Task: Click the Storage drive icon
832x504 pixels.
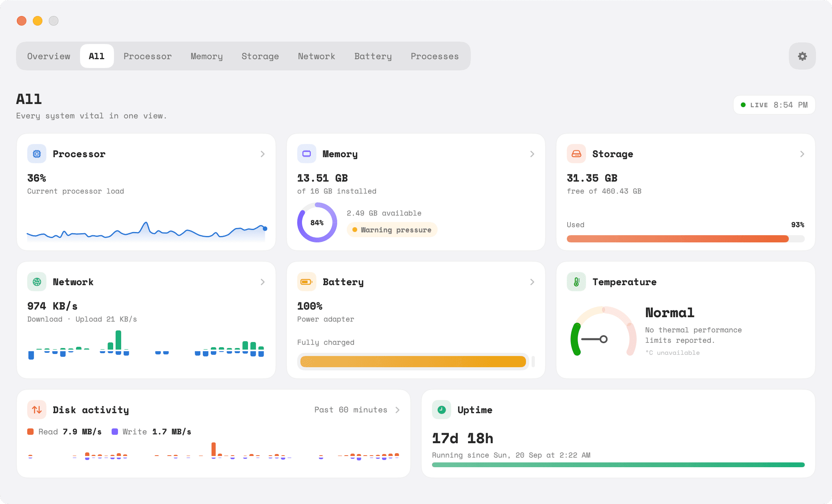Action: [576, 154]
